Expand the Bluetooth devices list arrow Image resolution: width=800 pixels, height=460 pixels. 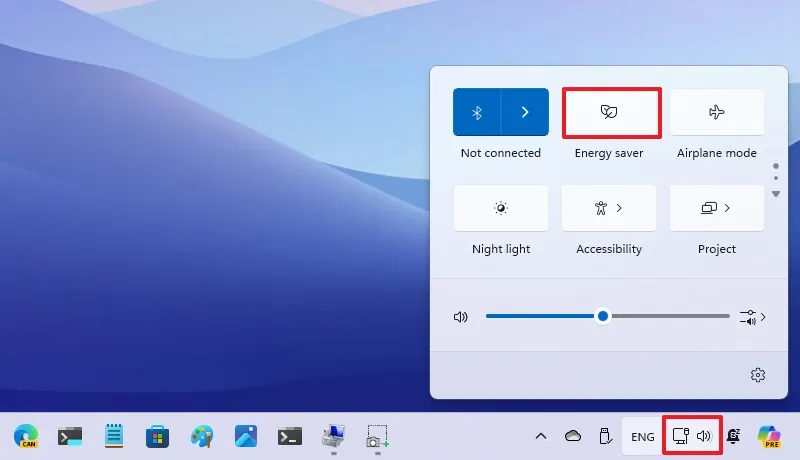tap(525, 112)
